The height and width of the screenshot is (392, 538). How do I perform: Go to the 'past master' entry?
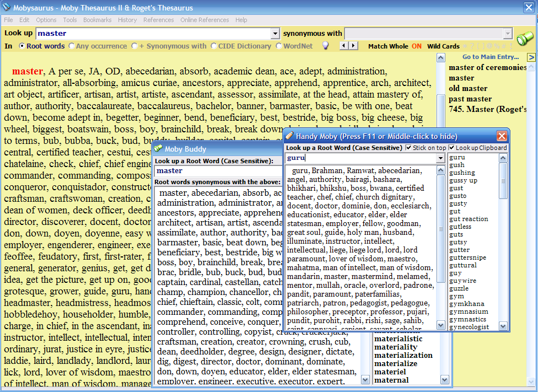(x=470, y=99)
